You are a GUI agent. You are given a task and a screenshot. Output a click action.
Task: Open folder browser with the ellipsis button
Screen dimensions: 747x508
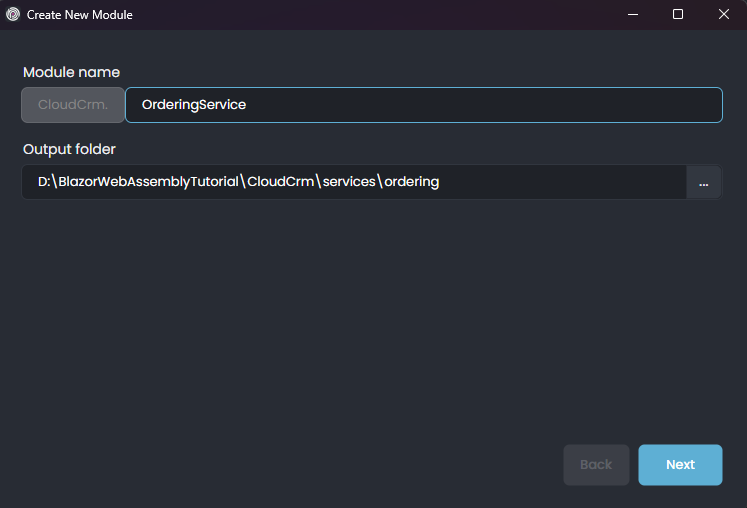pyautogui.click(x=703, y=183)
